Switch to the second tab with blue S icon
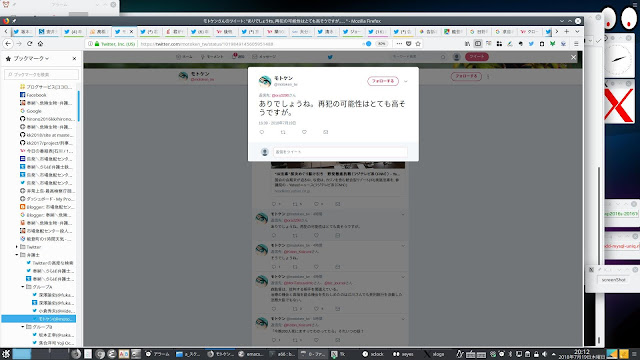 [x=48, y=31]
